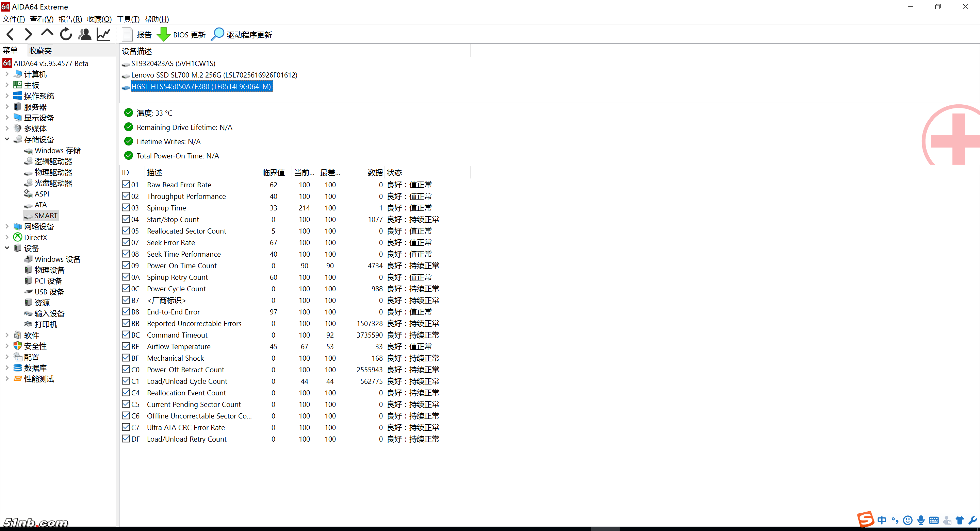980x531 pixels.
Task: Click the Up level arrow icon
Action: 47,33
